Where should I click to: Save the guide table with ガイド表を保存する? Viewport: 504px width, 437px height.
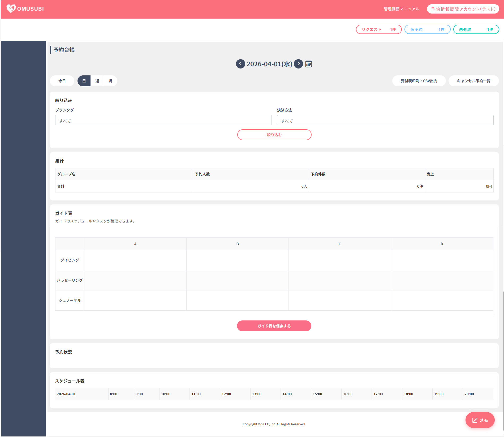(x=274, y=326)
